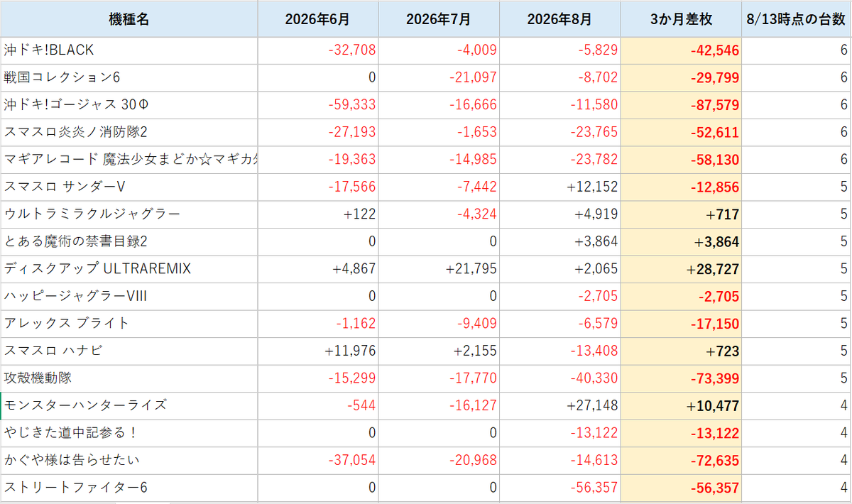Select the +717 total cell
The image size is (852, 504).
pos(682,214)
